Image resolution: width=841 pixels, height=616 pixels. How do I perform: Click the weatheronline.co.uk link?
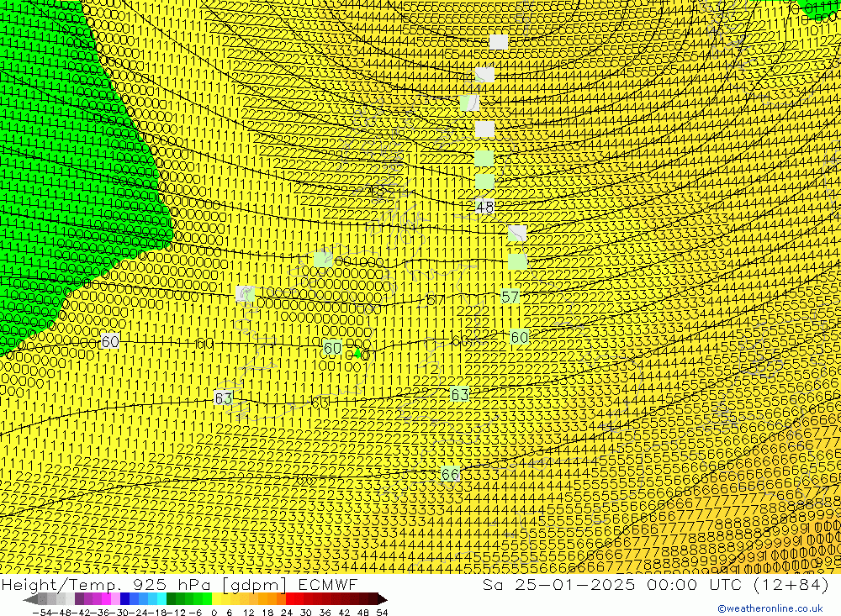point(770,608)
